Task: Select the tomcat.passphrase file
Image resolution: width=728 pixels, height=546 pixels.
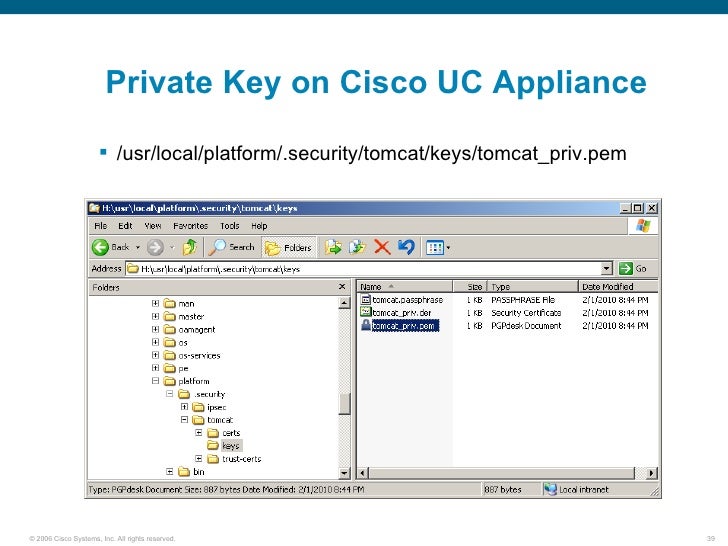Action: (407, 300)
